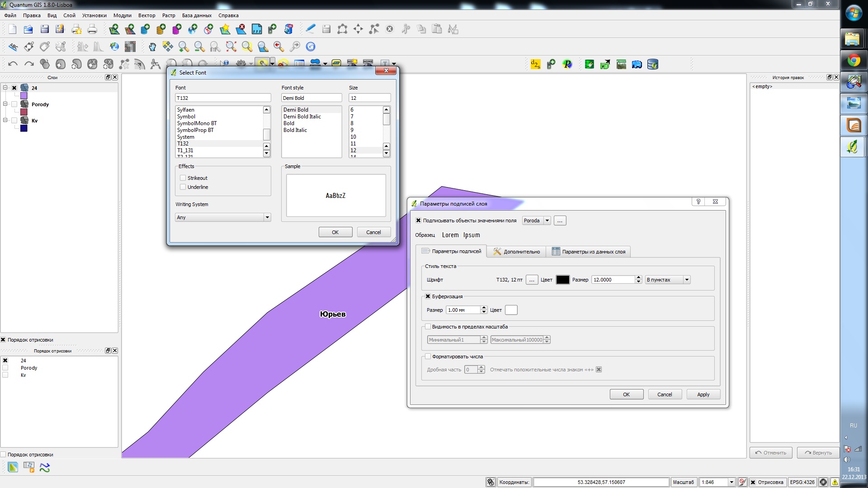This screenshot has height=488, width=868.
Task: Switch to the Дополнительно tab
Action: 517,252
